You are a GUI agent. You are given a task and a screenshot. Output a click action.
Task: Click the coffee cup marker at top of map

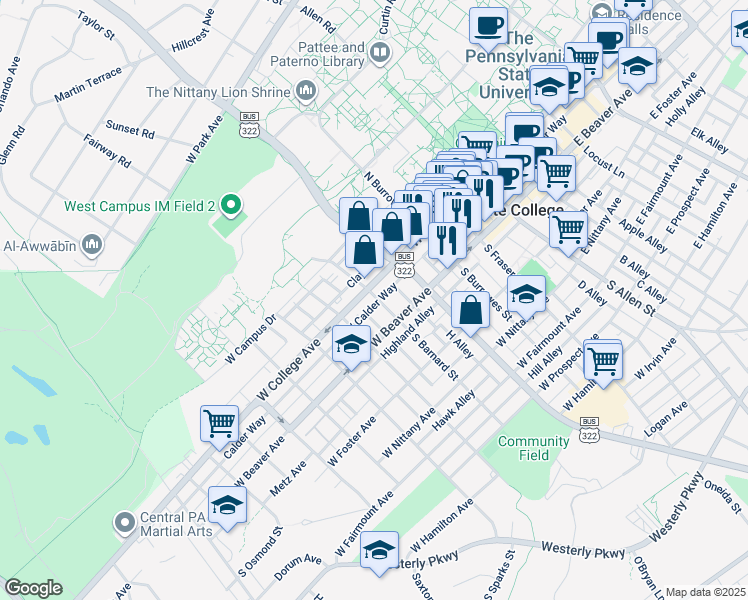click(488, 26)
